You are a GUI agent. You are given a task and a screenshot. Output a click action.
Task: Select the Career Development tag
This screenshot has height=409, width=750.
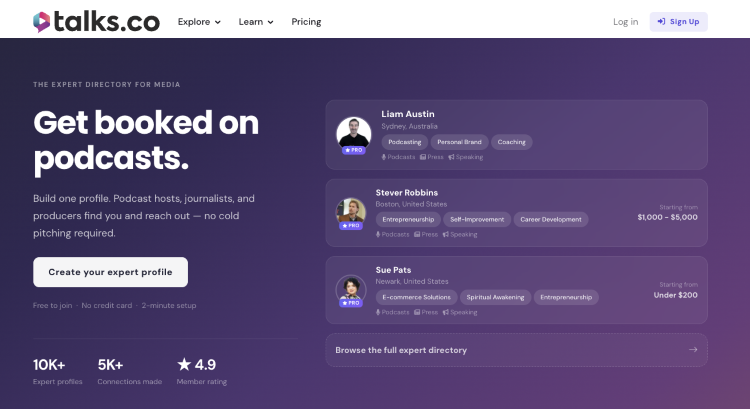551,220
